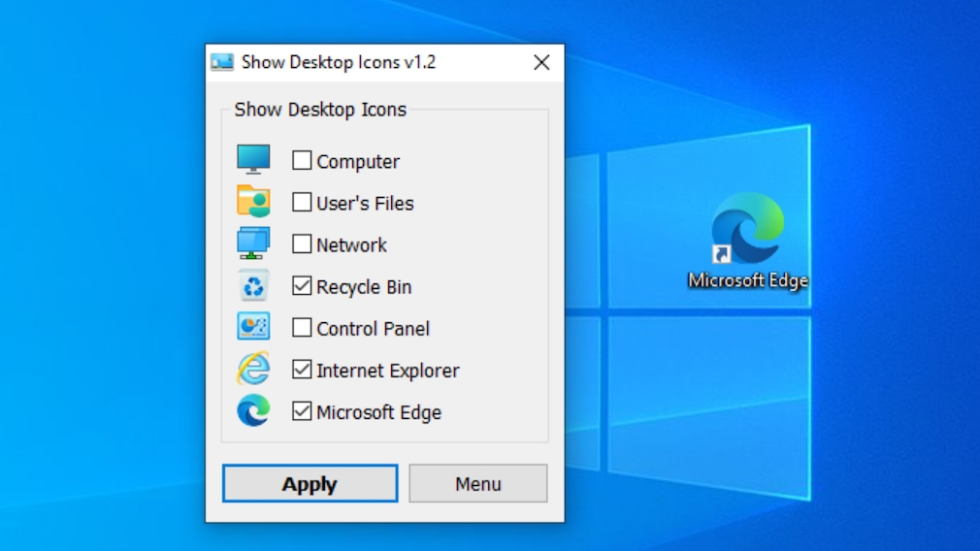This screenshot has height=551, width=980.
Task: Check the Network checkbox
Action: tap(302, 244)
